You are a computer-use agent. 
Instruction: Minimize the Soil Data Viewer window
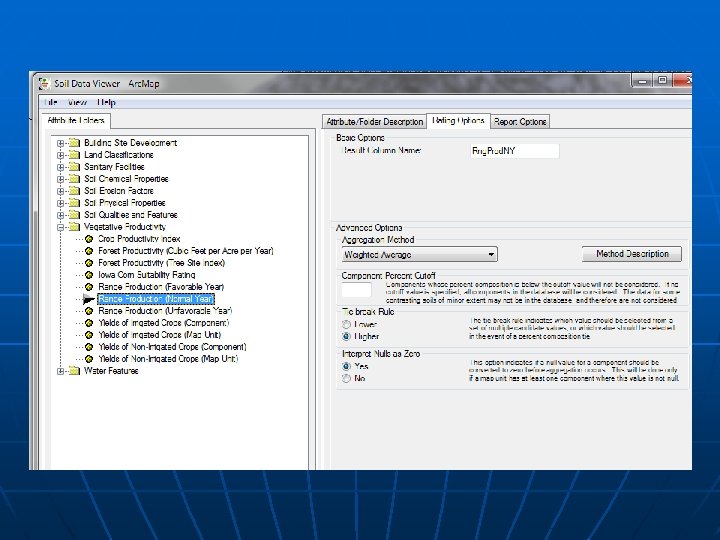click(642, 80)
